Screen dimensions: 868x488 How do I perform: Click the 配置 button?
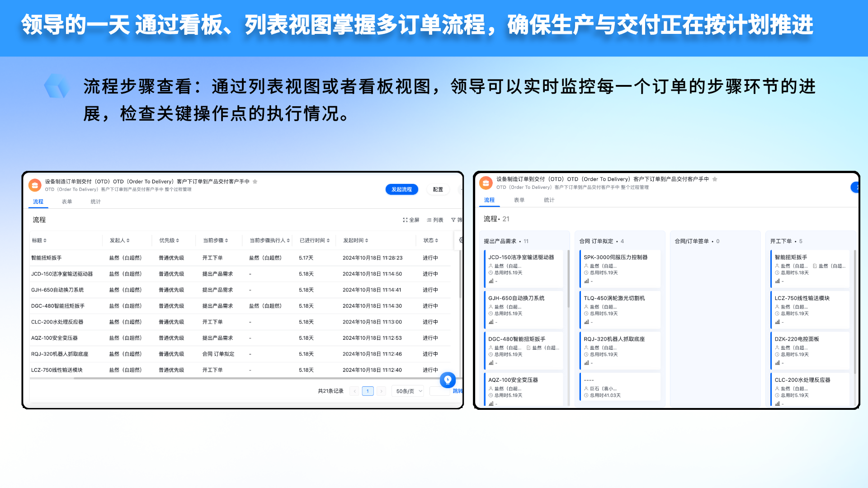coord(438,189)
